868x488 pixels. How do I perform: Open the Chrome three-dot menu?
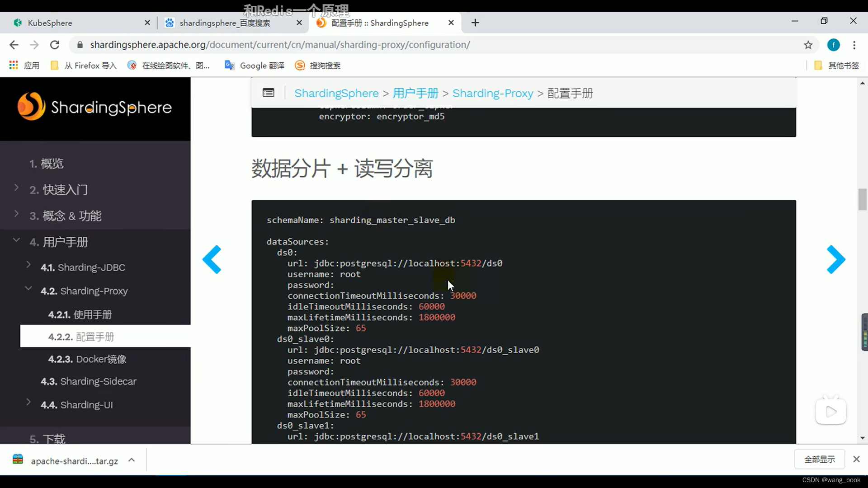click(x=854, y=45)
